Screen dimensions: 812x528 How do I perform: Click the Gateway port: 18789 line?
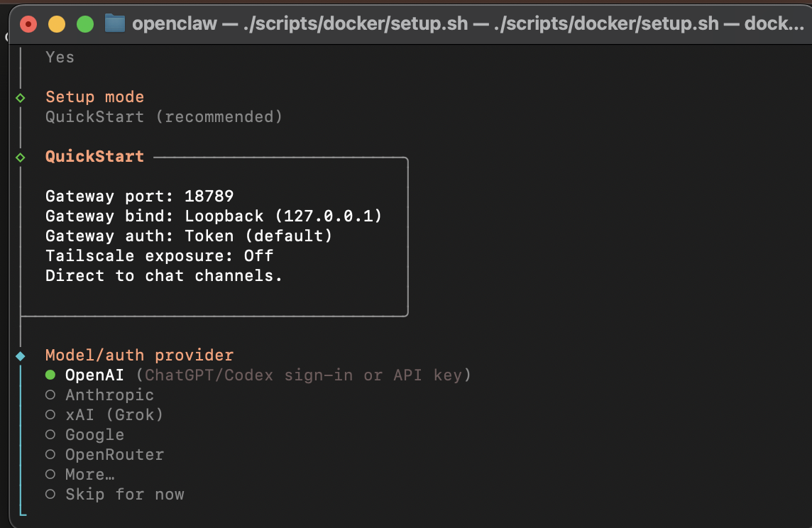click(139, 196)
